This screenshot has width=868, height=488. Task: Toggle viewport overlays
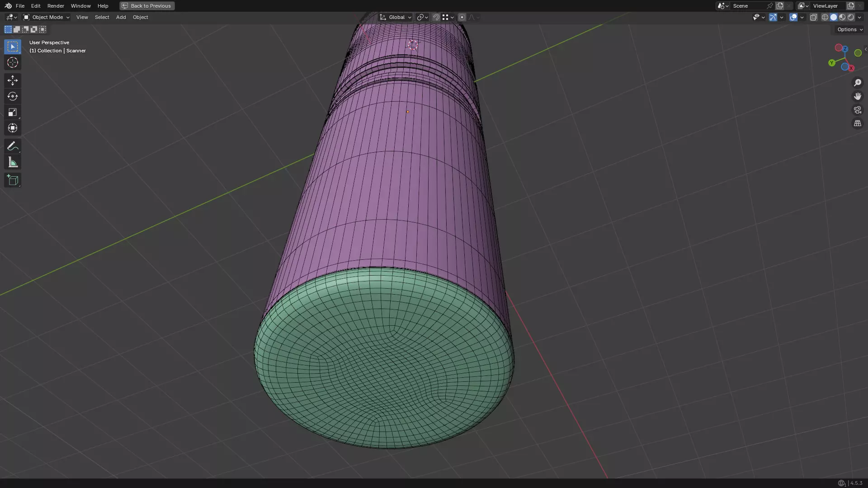(793, 17)
